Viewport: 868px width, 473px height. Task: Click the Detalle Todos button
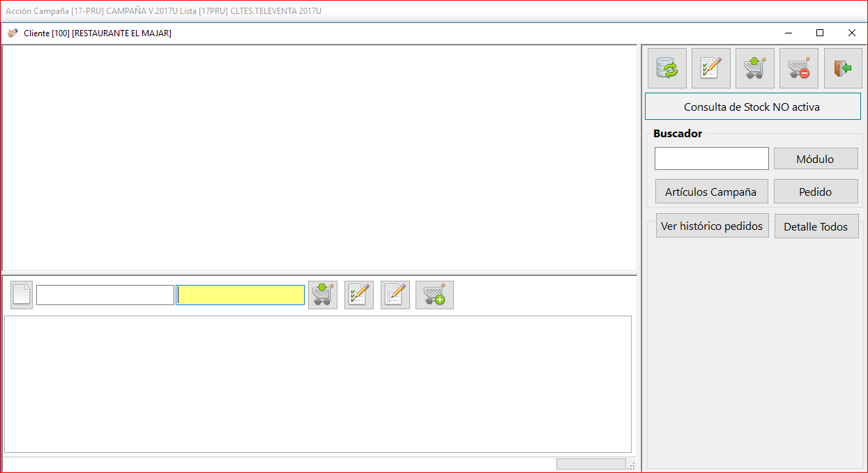tap(816, 226)
